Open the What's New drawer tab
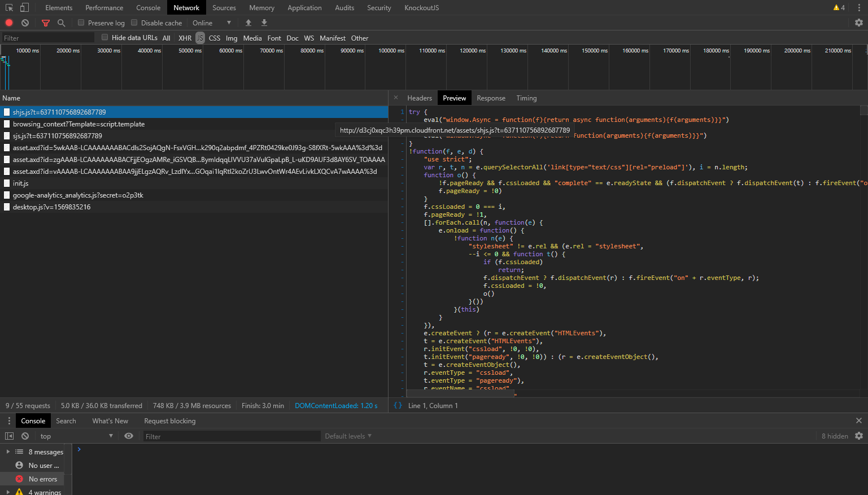 (110, 420)
